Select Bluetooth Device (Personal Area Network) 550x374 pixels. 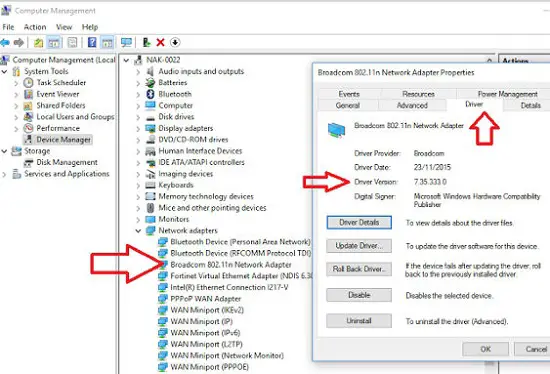[x=240, y=242]
